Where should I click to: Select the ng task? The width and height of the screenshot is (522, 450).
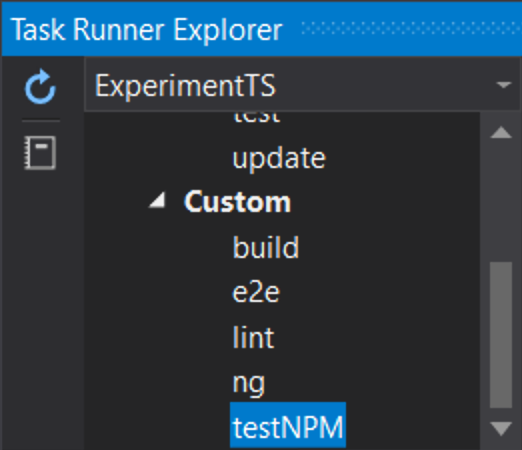coord(249,384)
